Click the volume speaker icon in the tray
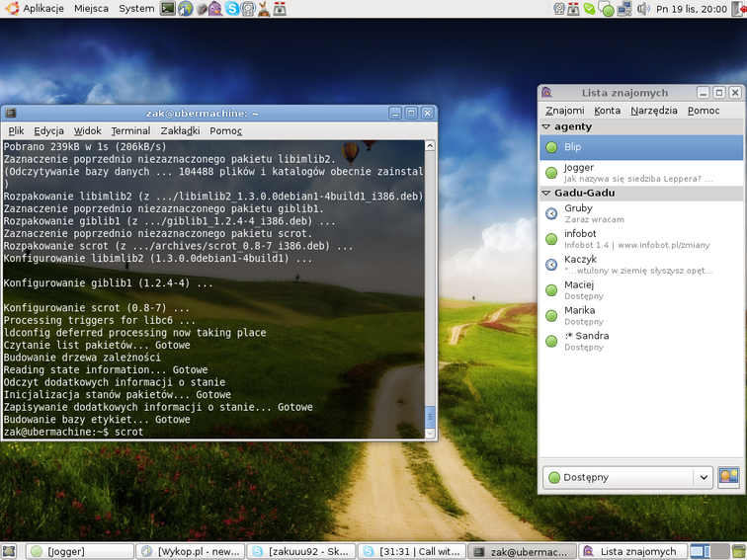This screenshot has height=560, width=747. tap(643, 9)
